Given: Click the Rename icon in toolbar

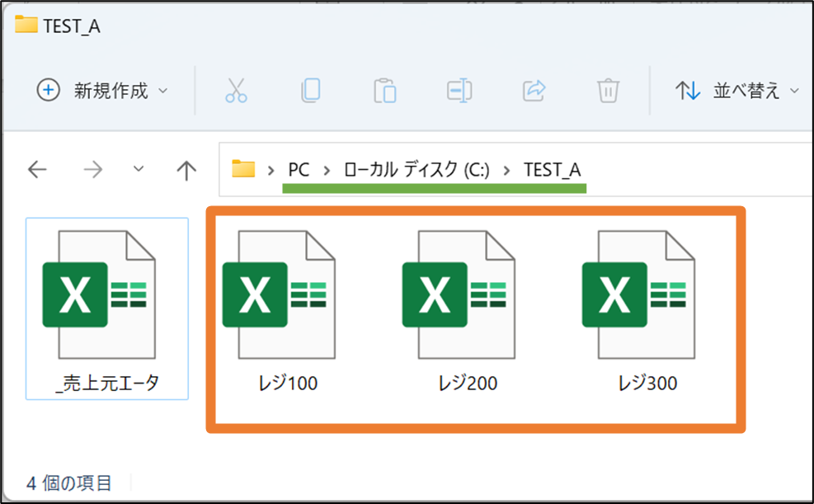Looking at the screenshot, I should point(459,90).
